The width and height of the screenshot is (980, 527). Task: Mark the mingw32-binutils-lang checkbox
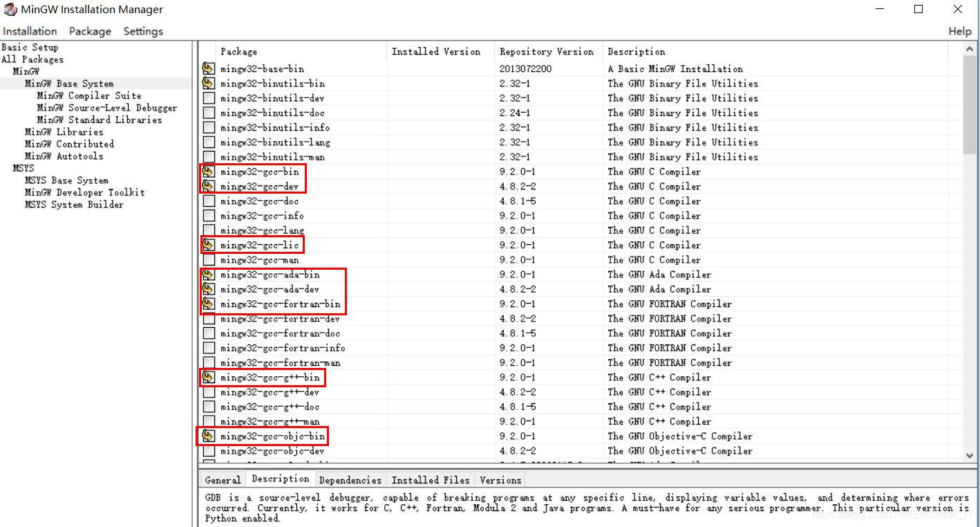pyautogui.click(x=209, y=142)
